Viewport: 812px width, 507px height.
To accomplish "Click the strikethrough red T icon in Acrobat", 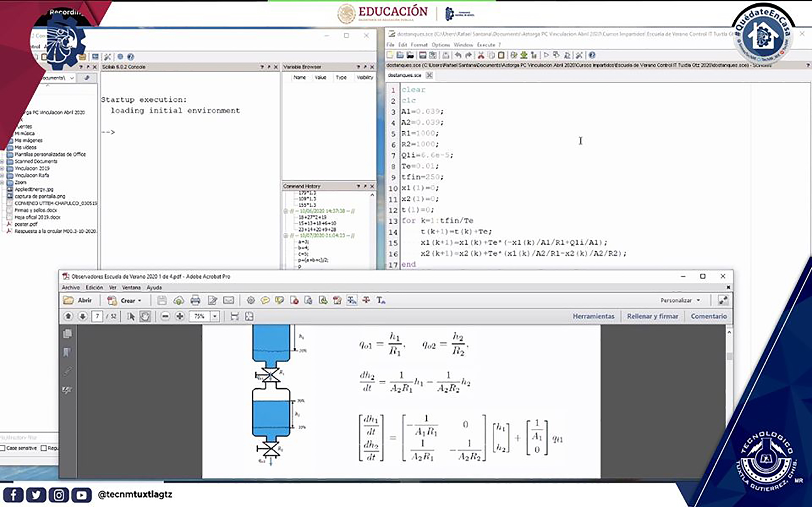I will [x=366, y=301].
